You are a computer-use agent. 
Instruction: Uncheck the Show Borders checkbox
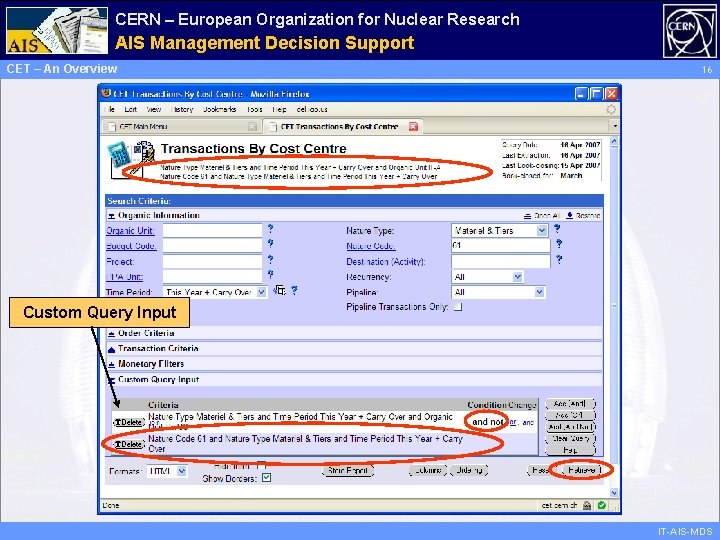(x=266, y=478)
